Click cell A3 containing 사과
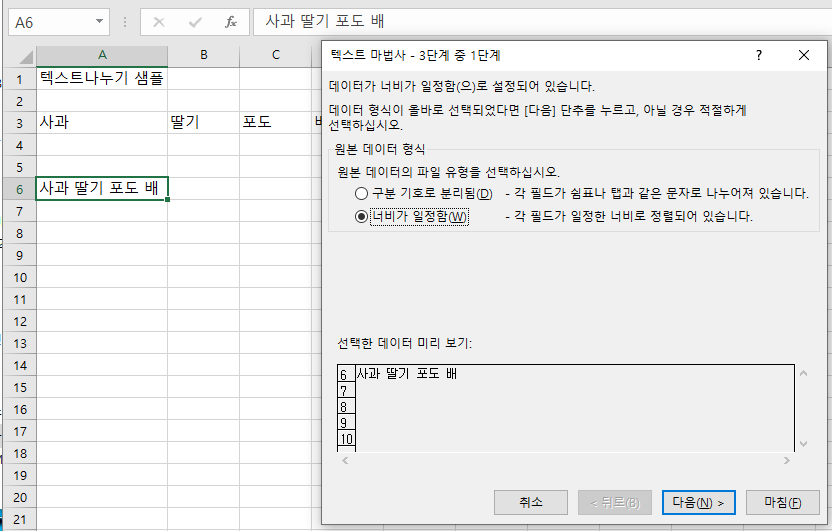This screenshot has height=531, width=832. point(102,123)
